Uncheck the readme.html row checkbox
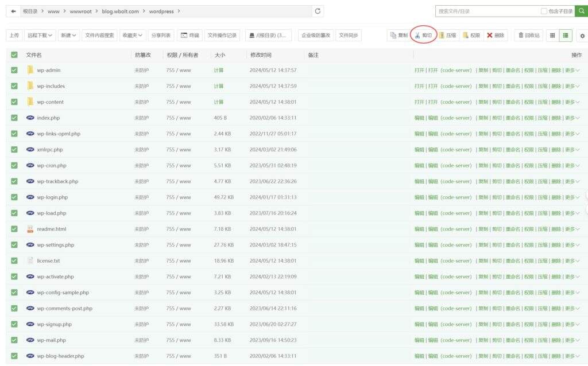This screenshot has height=366, width=588. click(14, 229)
